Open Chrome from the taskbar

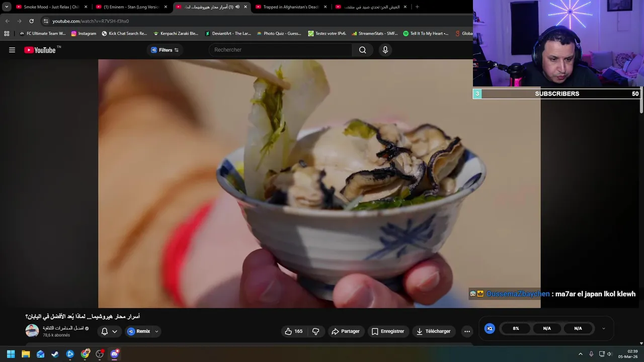(x=85, y=354)
